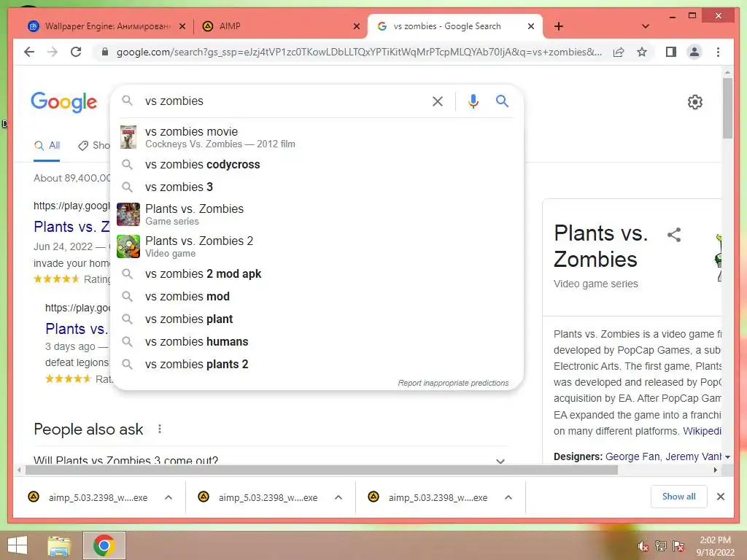Open the Chrome profile avatar
The width and height of the screenshot is (747, 560).
click(694, 52)
